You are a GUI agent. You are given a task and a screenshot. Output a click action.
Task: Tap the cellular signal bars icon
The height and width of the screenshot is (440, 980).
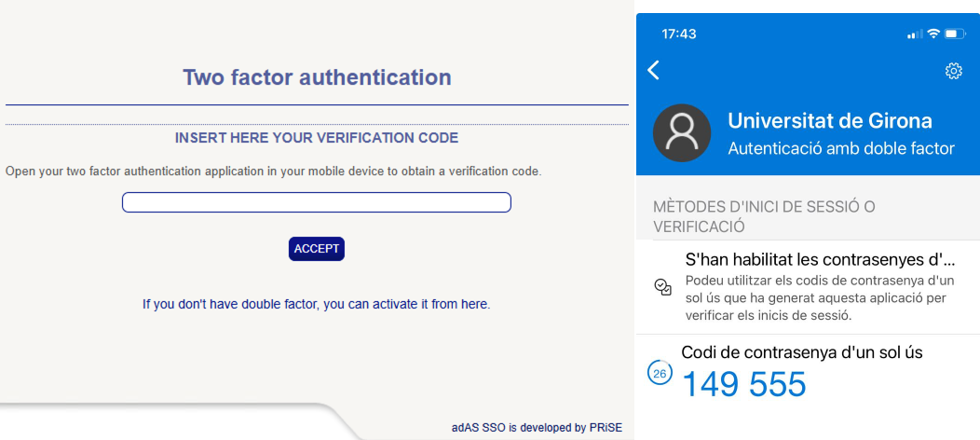[x=914, y=34]
